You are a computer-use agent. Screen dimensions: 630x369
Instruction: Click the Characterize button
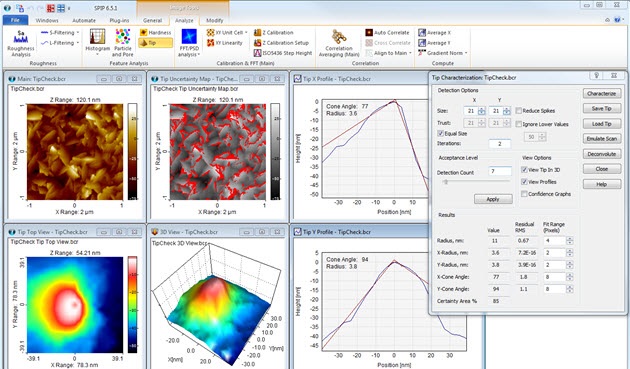(601, 93)
